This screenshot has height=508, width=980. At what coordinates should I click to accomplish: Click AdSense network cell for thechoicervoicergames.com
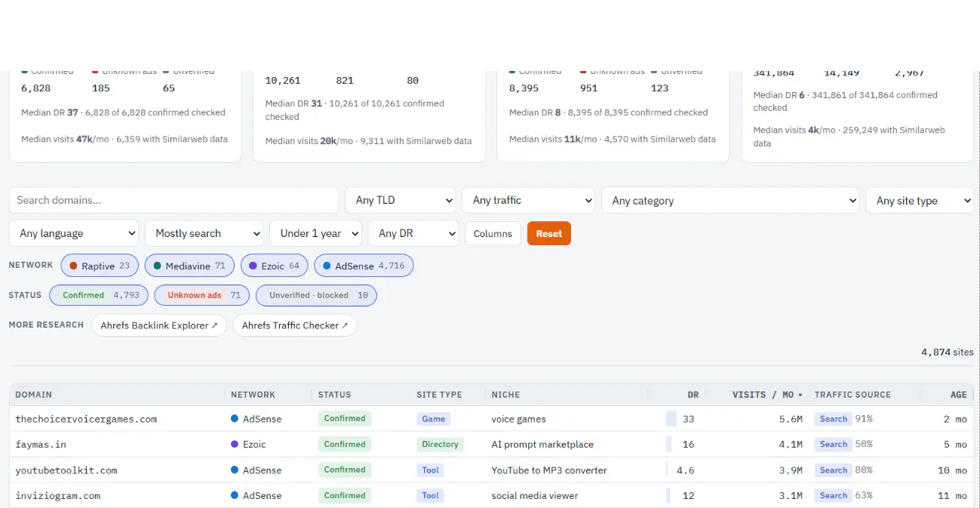click(x=257, y=419)
